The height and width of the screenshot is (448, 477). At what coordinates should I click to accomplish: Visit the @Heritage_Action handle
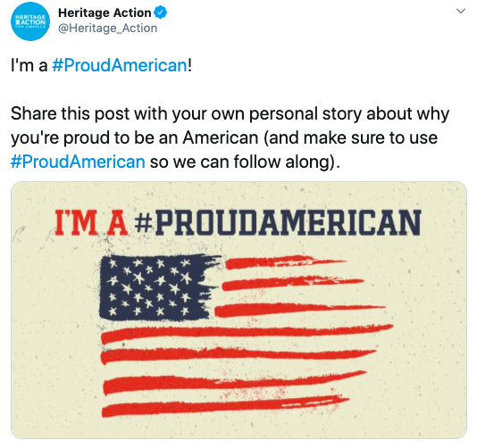(x=108, y=29)
